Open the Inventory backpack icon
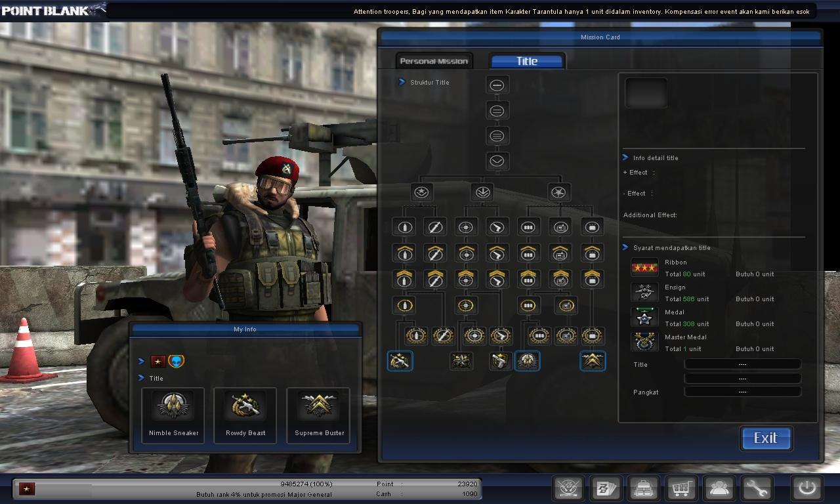The image size is (840, 504). click(644, 488)
